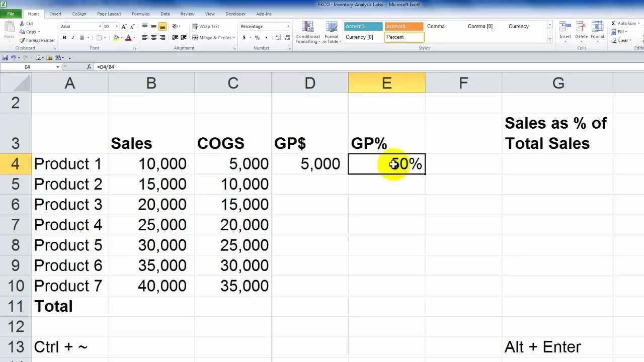Open the Fill Color dropdown arrow

pos(121,38)
